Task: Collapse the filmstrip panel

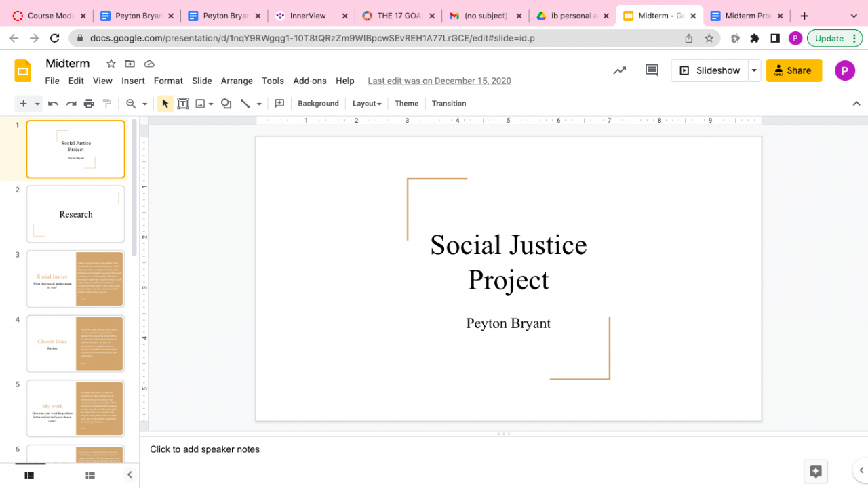Action: coord(130,475)
